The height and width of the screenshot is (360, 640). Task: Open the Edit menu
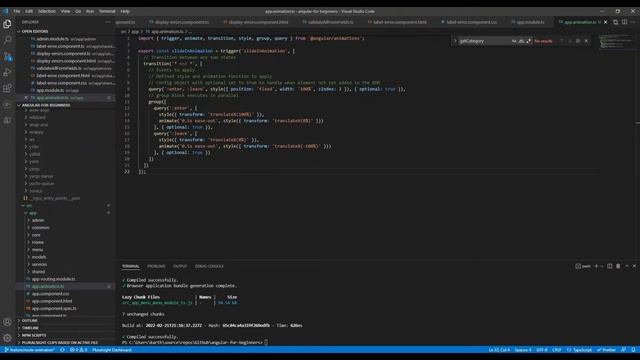coord(29,11)
